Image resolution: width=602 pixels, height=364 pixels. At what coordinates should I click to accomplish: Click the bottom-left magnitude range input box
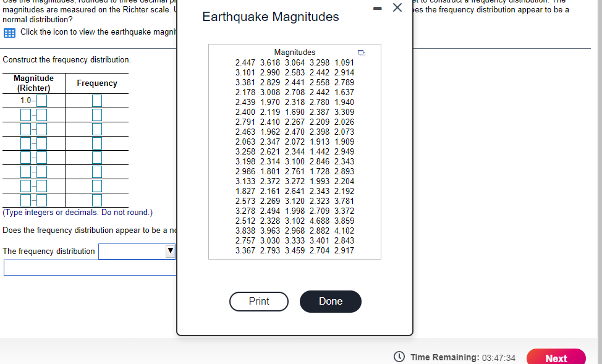point(26,199)
